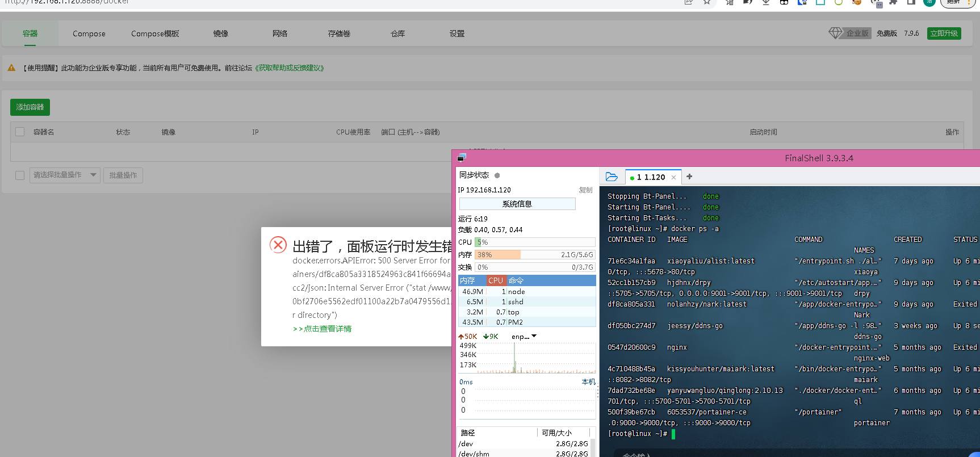Open the Compose tab
The image size is (980, 457).
(89, 33)
